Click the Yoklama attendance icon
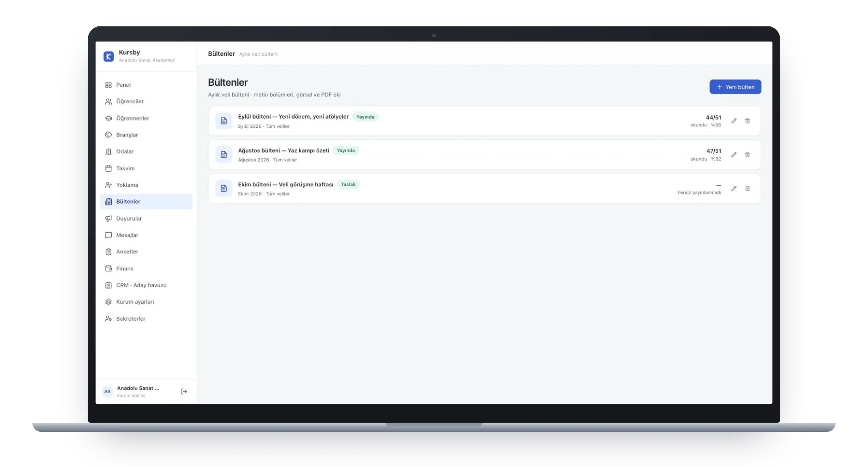This screenshot has width=868, height=467. click(108, 185)
